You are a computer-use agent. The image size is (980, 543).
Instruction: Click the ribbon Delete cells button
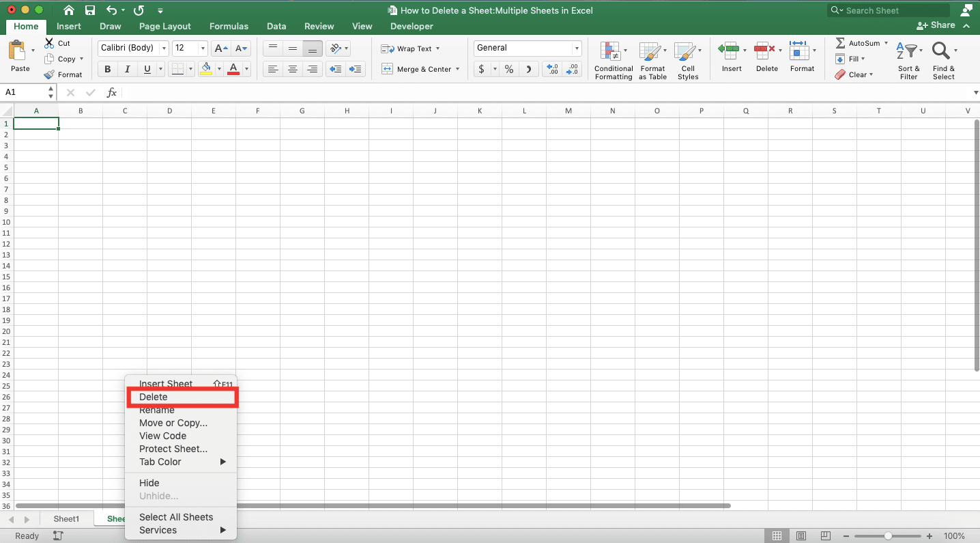[767, 57]
